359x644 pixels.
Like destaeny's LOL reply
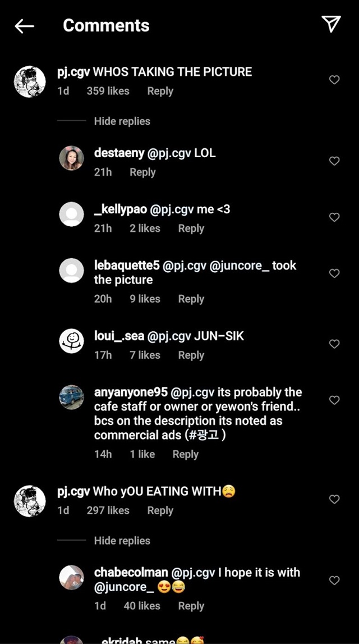tap(334, 161)
